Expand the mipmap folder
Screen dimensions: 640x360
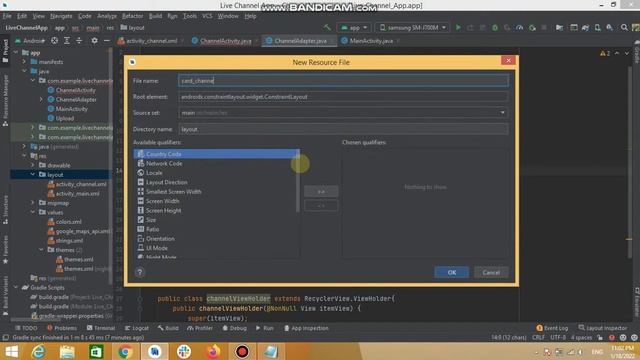(x=33, y=202)
